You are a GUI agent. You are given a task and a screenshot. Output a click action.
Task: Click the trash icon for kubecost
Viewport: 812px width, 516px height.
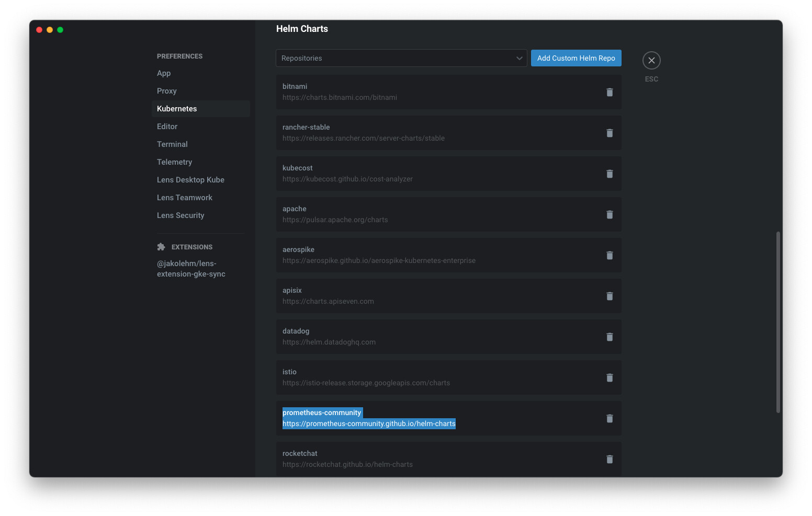point(610,174)
